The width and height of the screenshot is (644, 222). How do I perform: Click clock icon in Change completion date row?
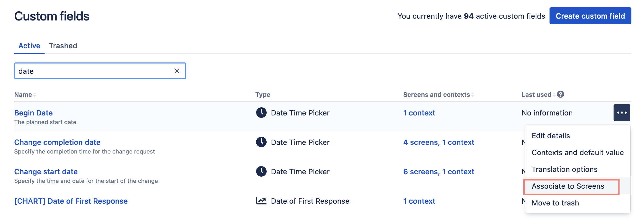click(x=261, y=142)
